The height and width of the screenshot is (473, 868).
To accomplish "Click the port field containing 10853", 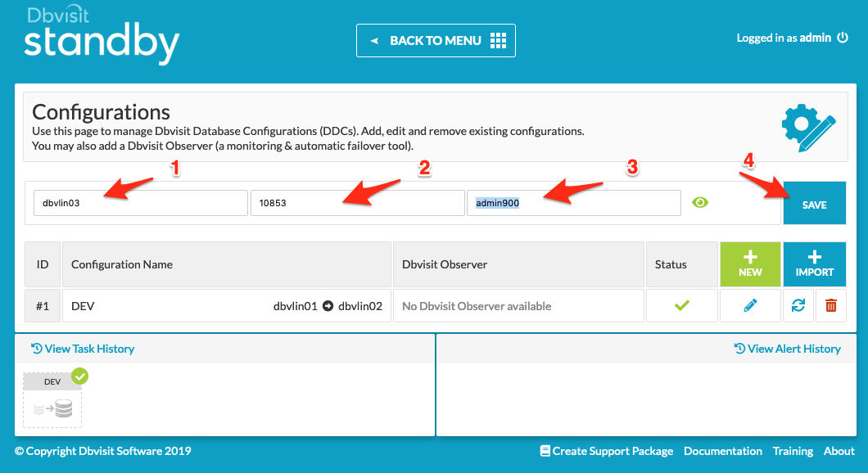I will tap(358, 203).
